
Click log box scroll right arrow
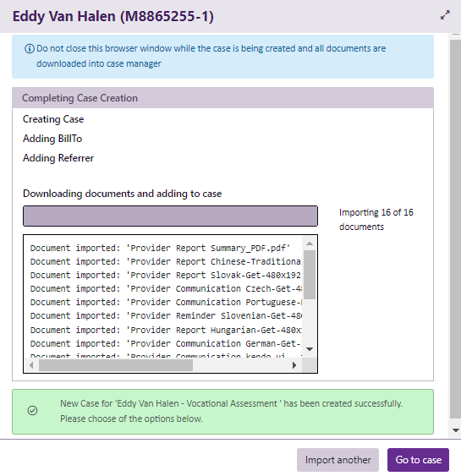294,365
